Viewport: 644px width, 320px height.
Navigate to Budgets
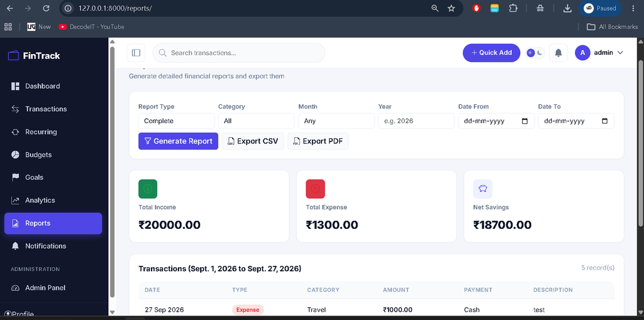coord(53,155)
